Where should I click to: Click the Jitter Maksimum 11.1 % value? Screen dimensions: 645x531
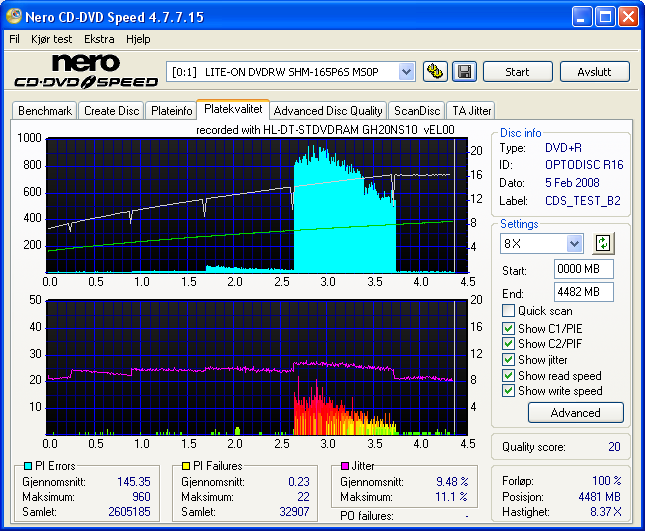[451, 497]
